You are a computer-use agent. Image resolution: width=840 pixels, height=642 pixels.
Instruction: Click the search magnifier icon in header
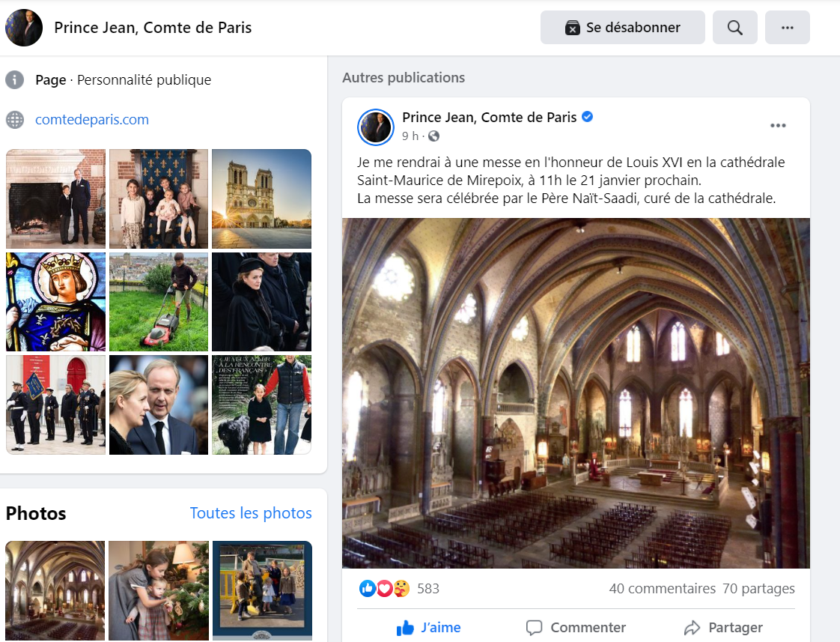click(734, 28)
